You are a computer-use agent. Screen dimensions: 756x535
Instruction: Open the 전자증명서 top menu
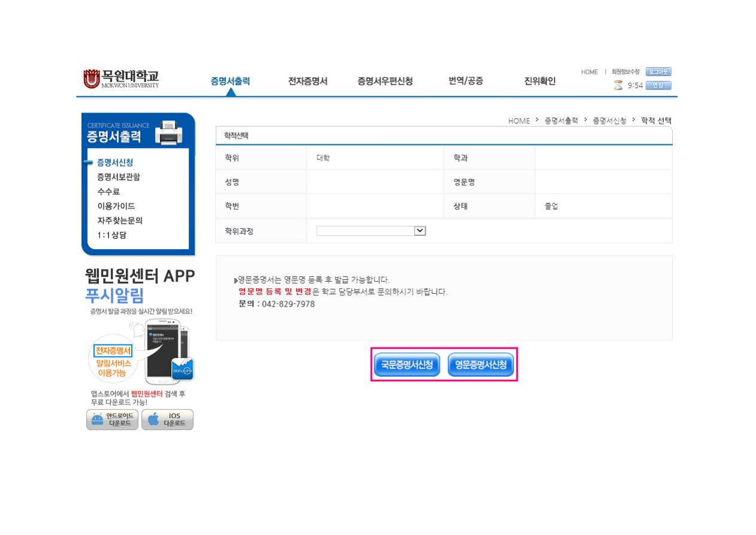[307, 81]
